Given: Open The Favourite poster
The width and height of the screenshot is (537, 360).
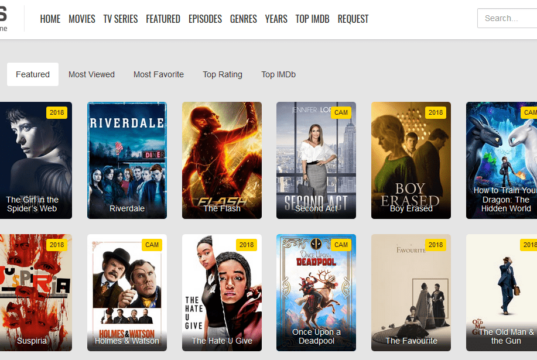Looking at the screenshot, I should [x=411, y=293].
